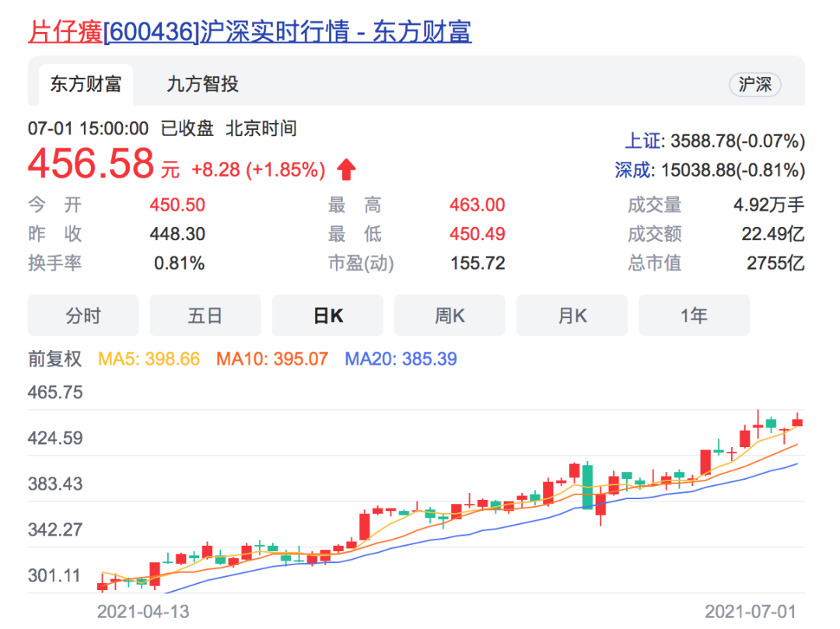Screen dimensions: 840x629
Task: Select the 东方财富 tab
Action: pyautogui.click(x=85, y=85)
